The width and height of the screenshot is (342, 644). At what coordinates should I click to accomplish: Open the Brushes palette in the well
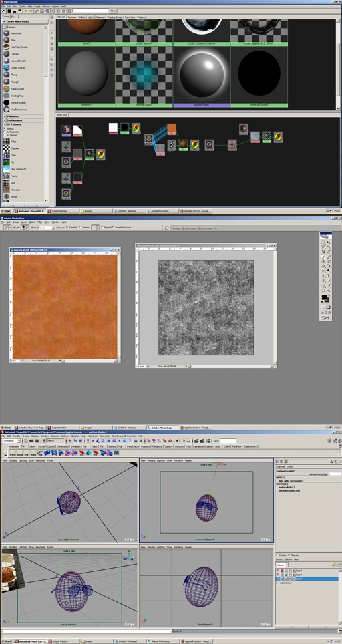click(x=176, y=228)
